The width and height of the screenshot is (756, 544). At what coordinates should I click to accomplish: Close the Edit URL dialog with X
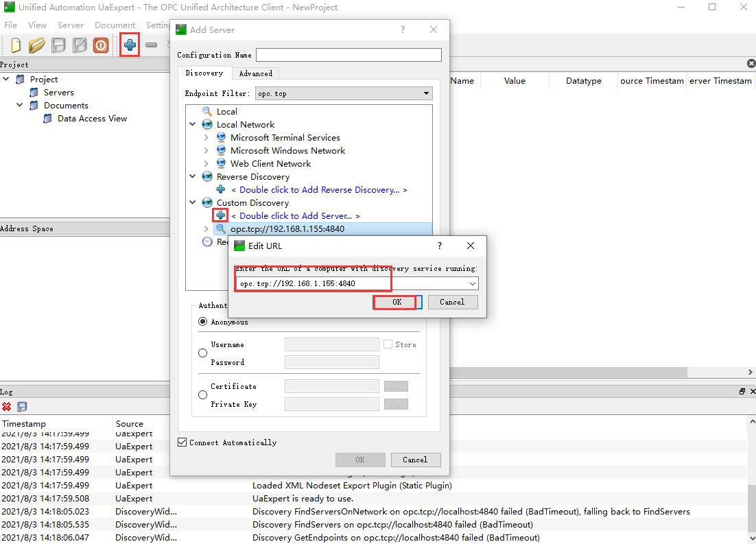(471, 246)
